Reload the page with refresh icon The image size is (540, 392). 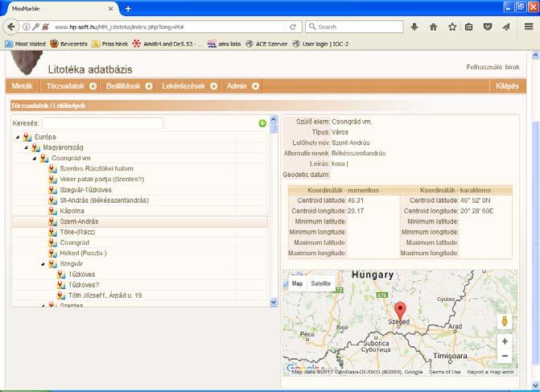293,27
